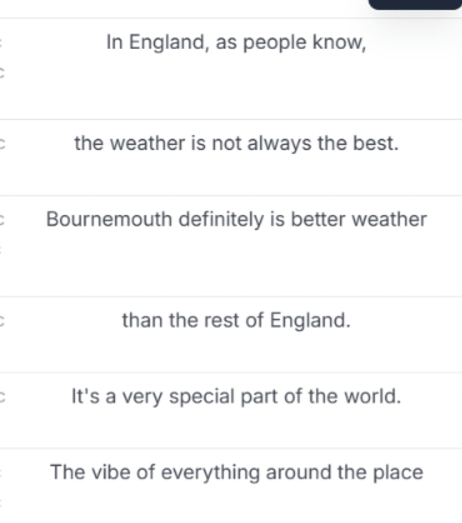This screenshot has width=462, height=523.
Task: Click the word 'special' in the caption
Action: point(202,397)
